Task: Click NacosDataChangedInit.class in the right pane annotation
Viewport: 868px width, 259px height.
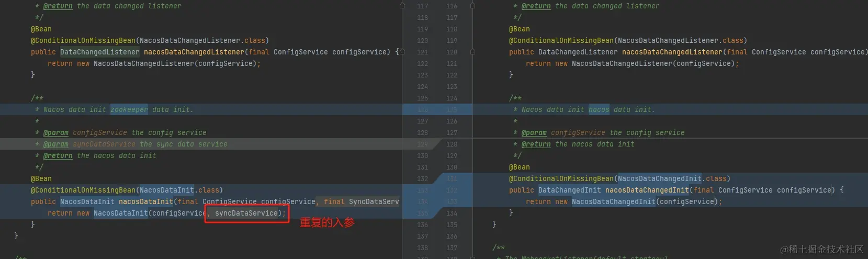Action: [x=672, y=178]
